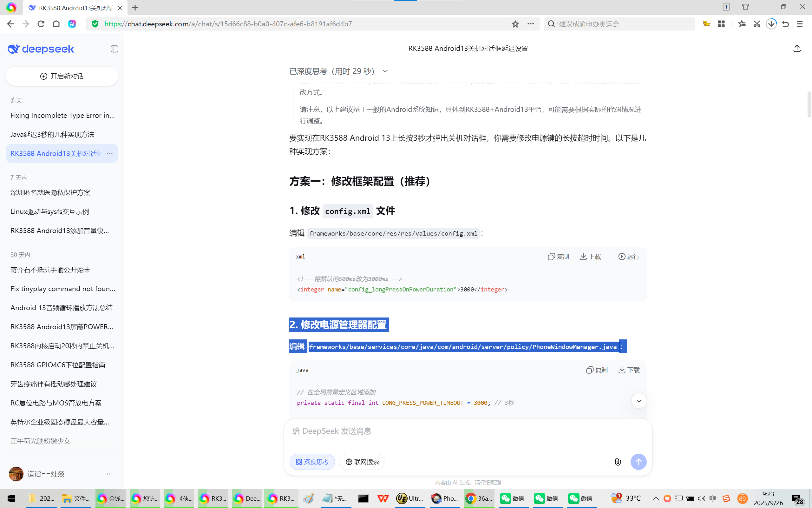Open chat RK3588 Android13屏蔽POWER
The width and height of the screenshot is (812, 508).
point(62,327)
